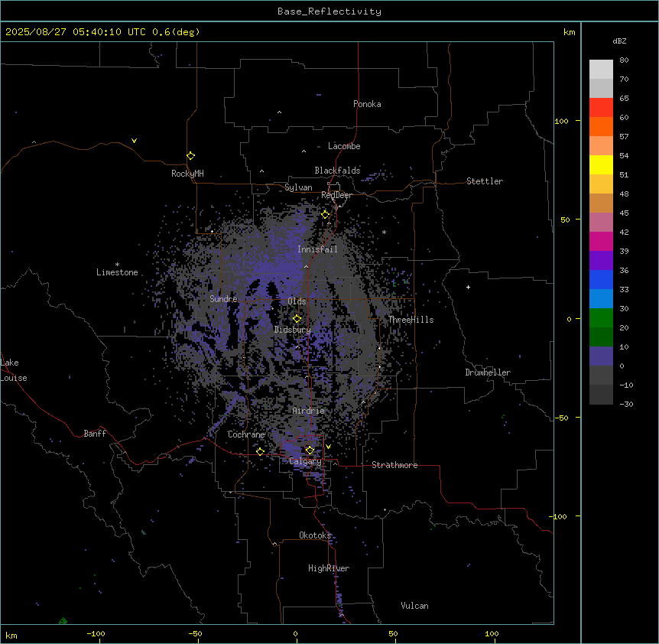Click the Didsbury town label
The height and width of the screenshot is (644, 659).
pyautogui.click(x=293, y=330)
